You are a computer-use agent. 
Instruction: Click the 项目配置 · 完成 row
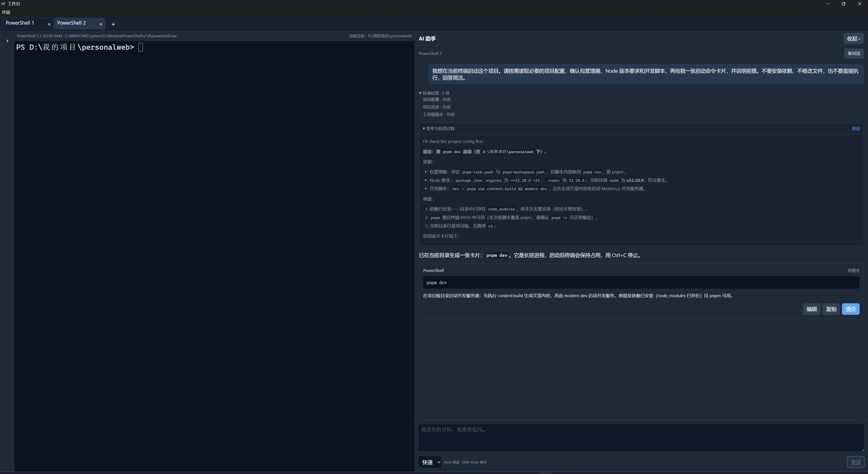tap(437, 100)
